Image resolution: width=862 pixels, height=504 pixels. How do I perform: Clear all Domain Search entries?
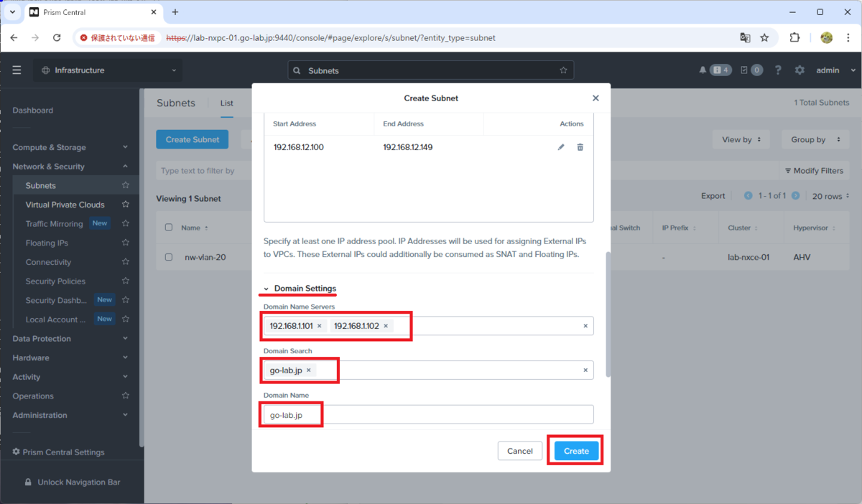pyautogui.click(x=585, y=370)
